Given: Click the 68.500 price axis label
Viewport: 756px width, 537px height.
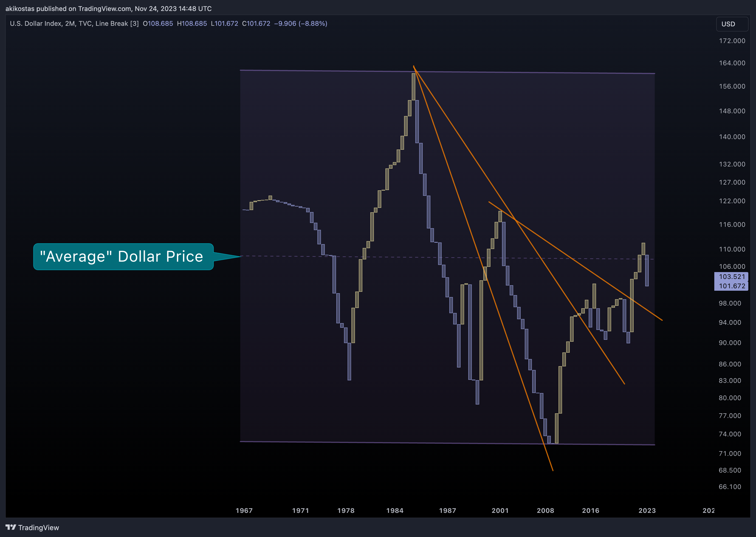Looking at the screenshot, I should (730, 470).
